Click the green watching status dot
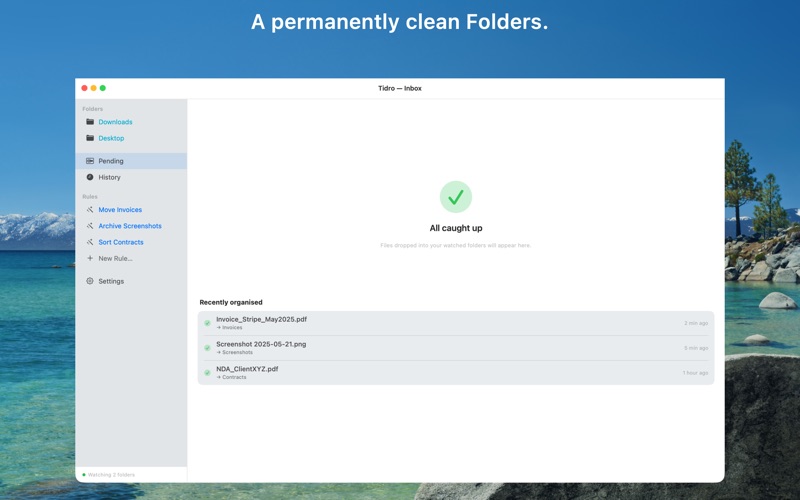 [x=84, y=475]
